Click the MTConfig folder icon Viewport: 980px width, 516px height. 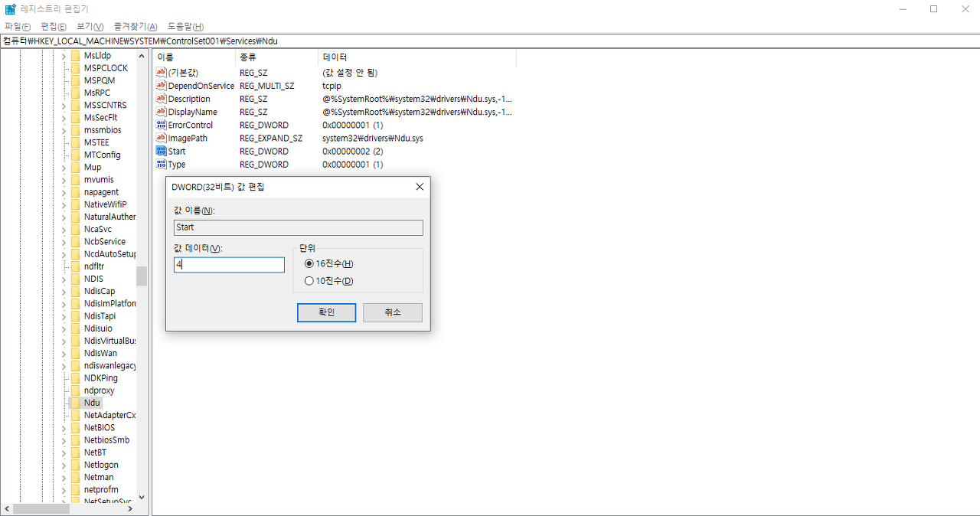75,155
